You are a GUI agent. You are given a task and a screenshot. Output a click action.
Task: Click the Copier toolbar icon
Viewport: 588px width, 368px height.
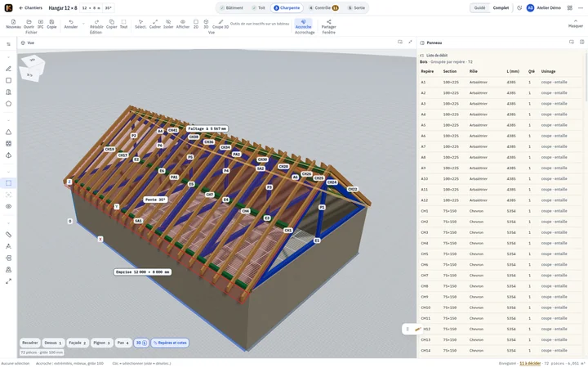pos(111,24)
